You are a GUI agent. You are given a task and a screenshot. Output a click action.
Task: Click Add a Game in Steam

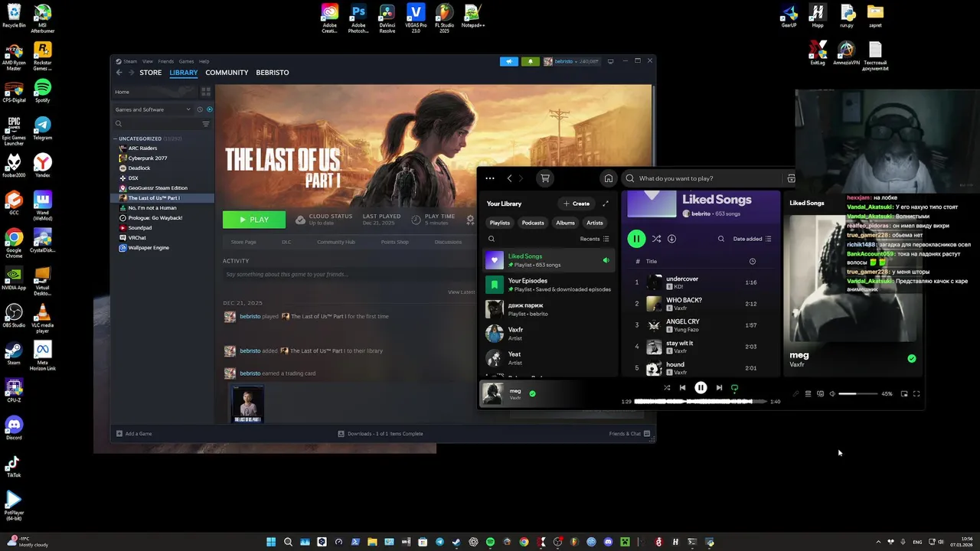(x=134, y=434)
